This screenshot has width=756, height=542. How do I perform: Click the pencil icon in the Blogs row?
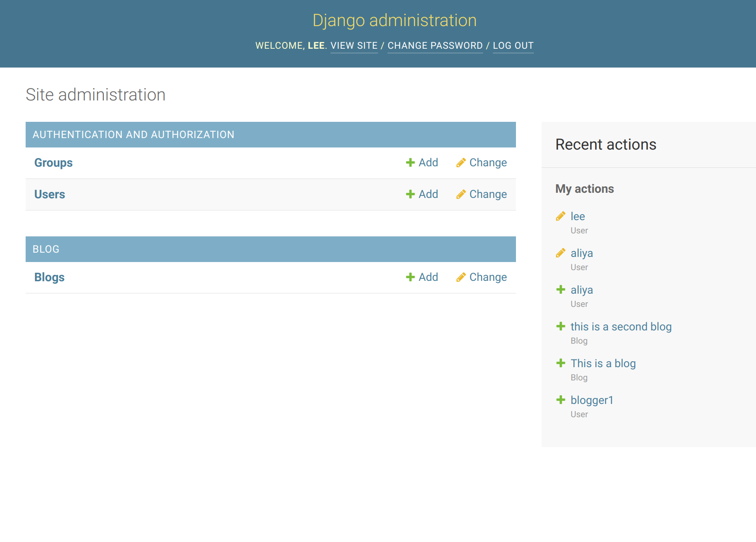point(461,277)
